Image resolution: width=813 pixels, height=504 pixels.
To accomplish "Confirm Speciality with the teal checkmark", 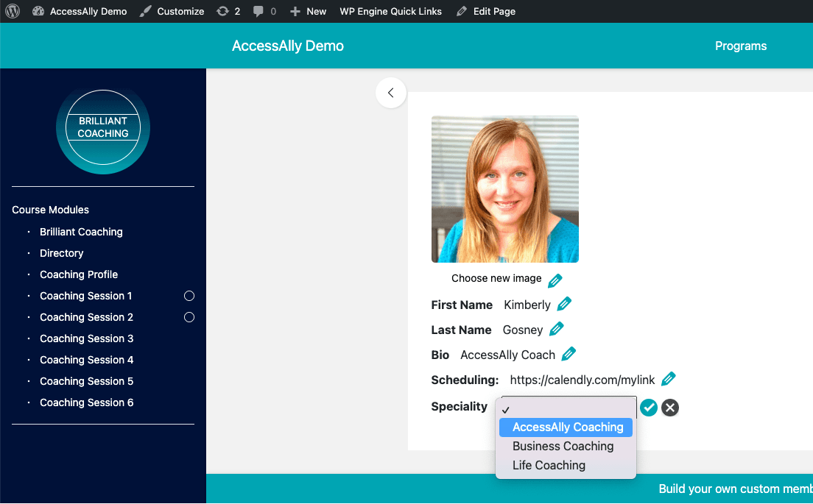I will point(648,407).
